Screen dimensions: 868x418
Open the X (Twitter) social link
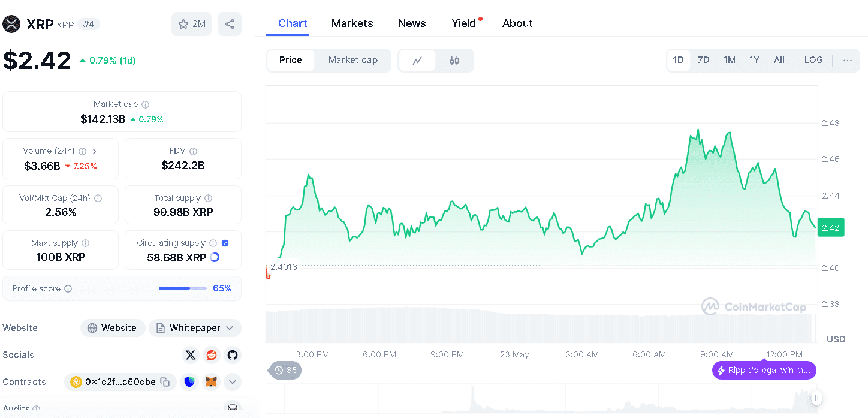pyautogui.click(x=191, y=355)
